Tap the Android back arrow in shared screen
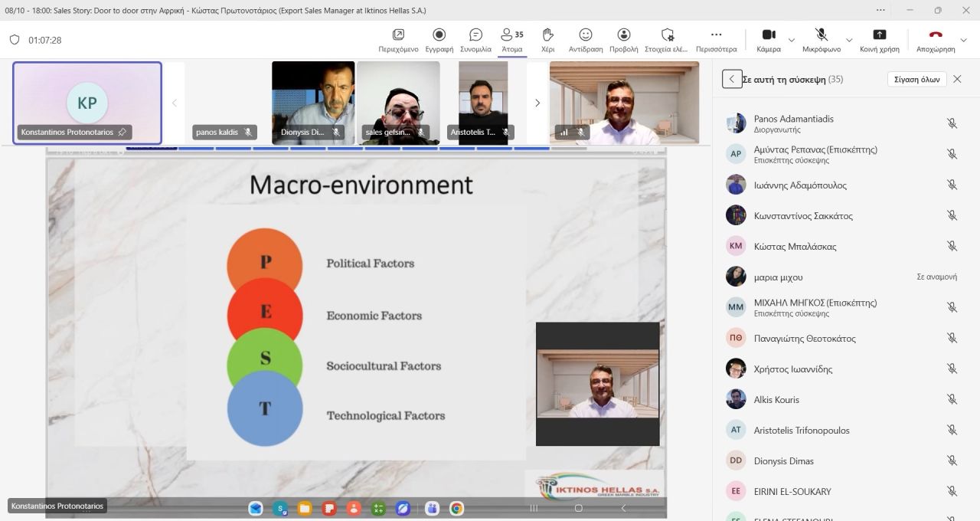This screenshot has height=521, width=980. (x=623, y=508)
